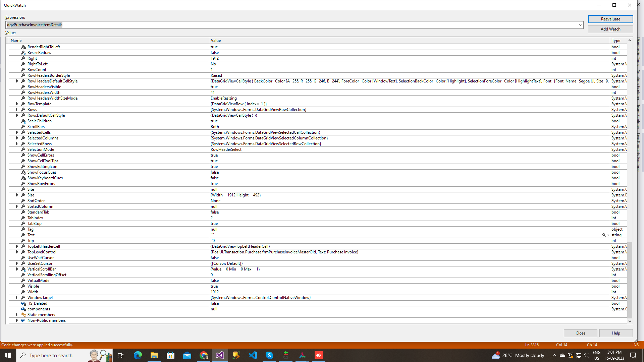
Task: Expand the Size property node
Action: click(x=17, y=195)
